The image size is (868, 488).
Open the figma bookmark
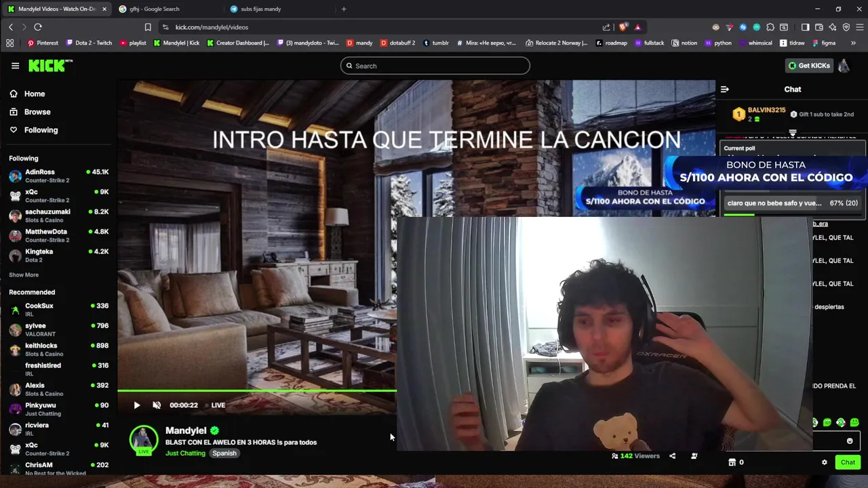point(823,43)
